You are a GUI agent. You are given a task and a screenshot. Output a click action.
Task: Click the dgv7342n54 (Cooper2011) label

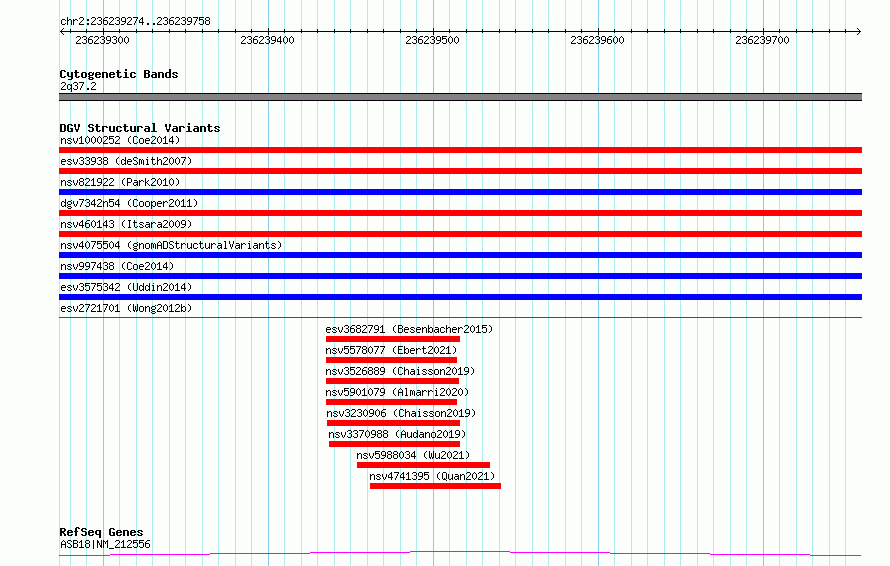click(129, 203)
